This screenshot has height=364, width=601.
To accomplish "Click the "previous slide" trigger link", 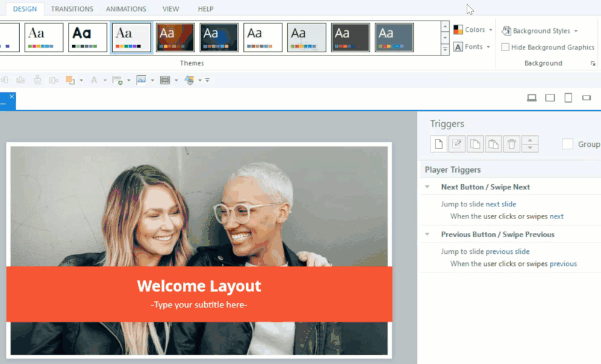I will [x=507, y=251].
